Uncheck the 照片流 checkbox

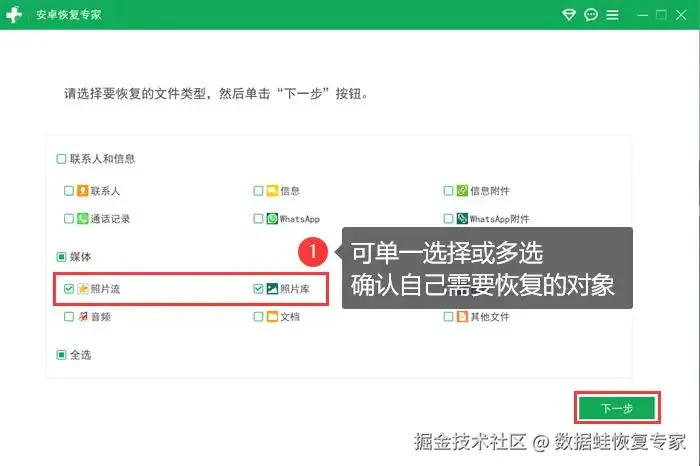click(x=69, y=289)
